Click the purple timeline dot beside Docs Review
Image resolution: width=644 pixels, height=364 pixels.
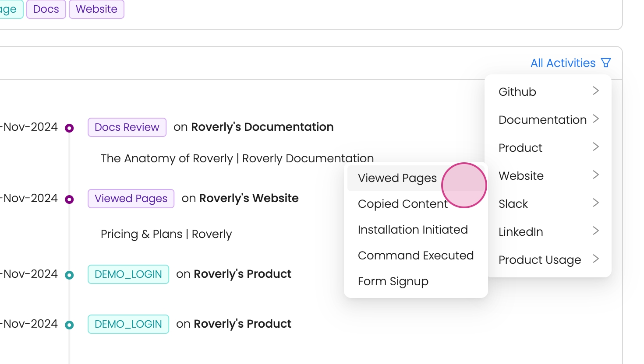coord(69,128)
